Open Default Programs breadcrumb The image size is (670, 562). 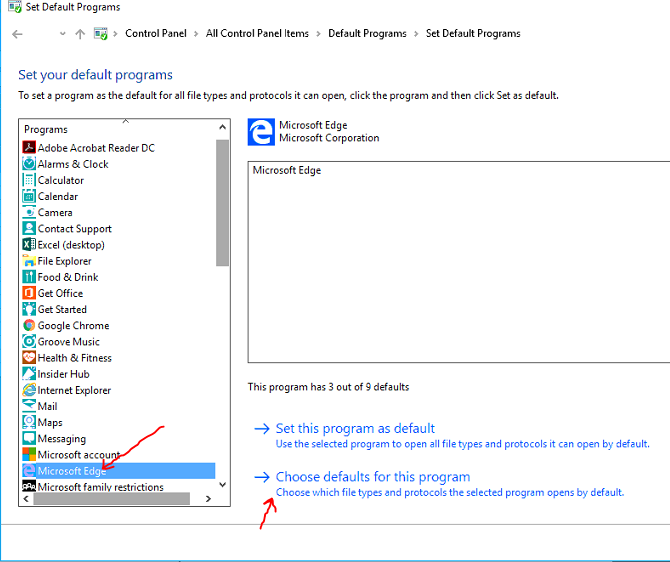click(367, 33)
